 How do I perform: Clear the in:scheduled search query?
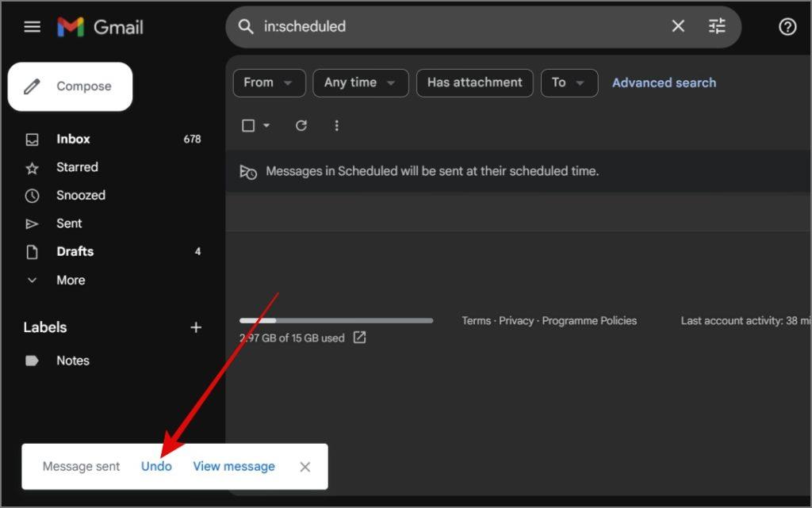click(x=678, y=26)
